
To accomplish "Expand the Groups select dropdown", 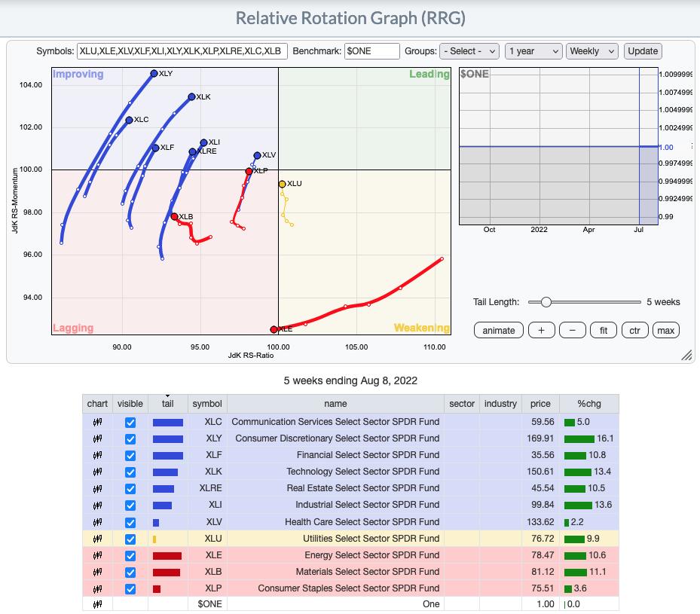I will [x=469, y=51].
